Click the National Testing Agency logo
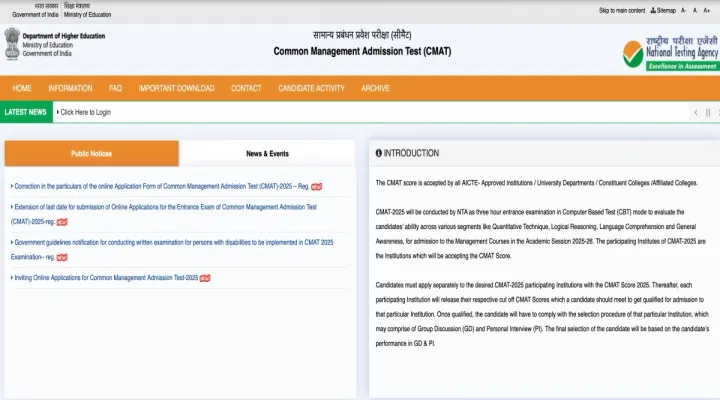720x400 pixels. [665, 52]
